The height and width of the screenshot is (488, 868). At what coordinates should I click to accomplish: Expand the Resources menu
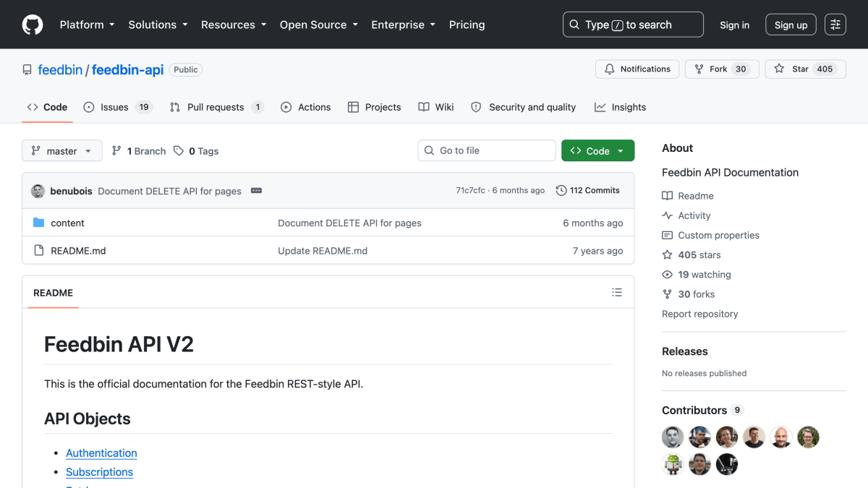coord(234,25)
